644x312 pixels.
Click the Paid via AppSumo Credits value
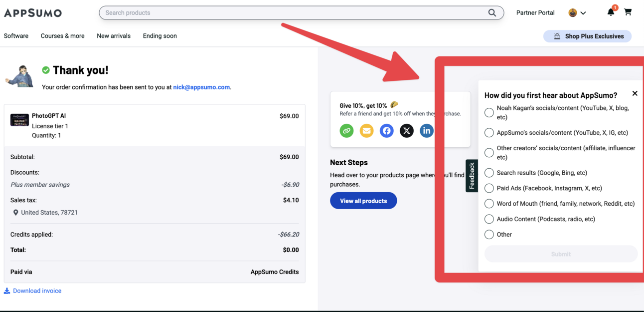point(275,272)
